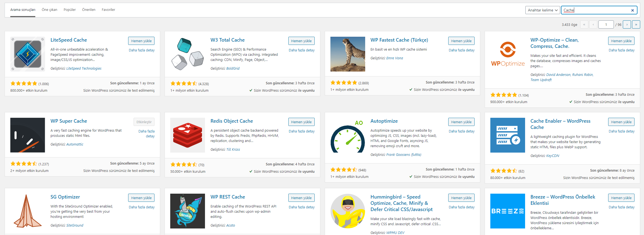Install Breeze with Hemen yükle
The width and height of the screenshot is (644, 235).
point(621,198)
